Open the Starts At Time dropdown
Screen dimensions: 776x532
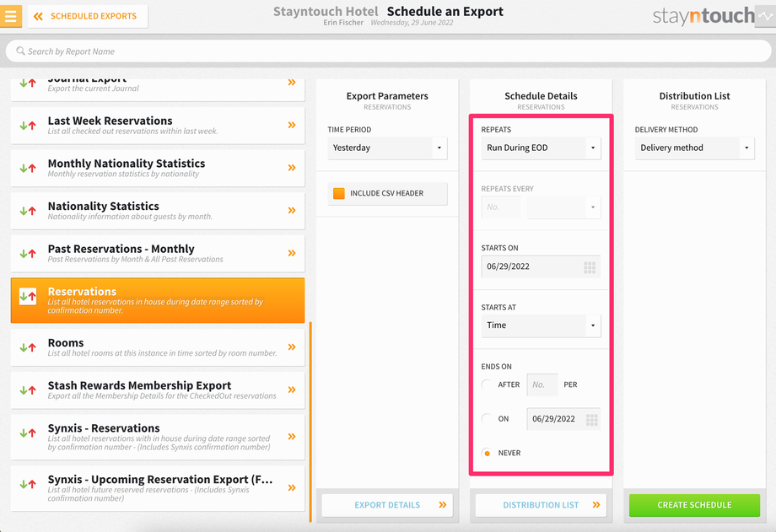click(541, 325)
